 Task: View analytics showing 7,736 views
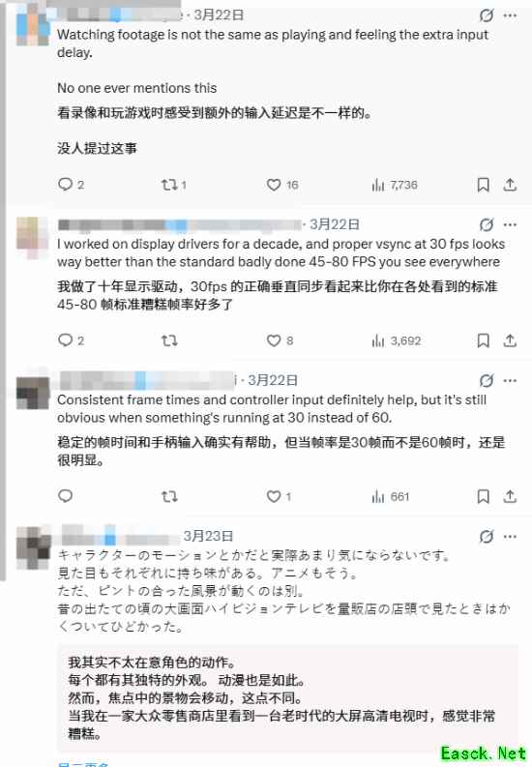[x=394, y=185]
